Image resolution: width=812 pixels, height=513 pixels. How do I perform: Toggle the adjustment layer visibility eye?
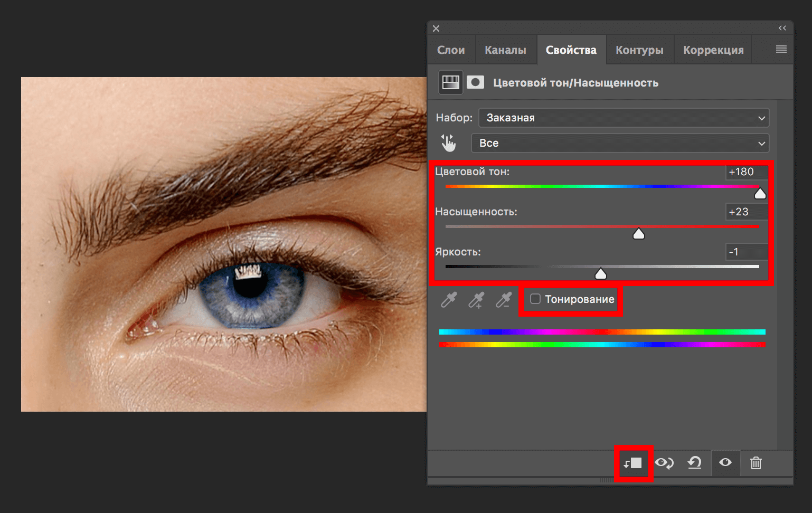coord(725,463)
